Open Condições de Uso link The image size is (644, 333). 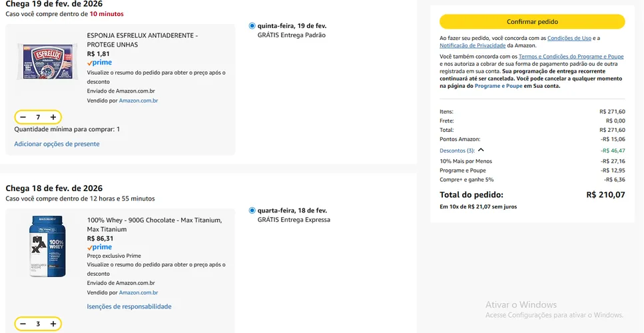[x=569, y=38]
